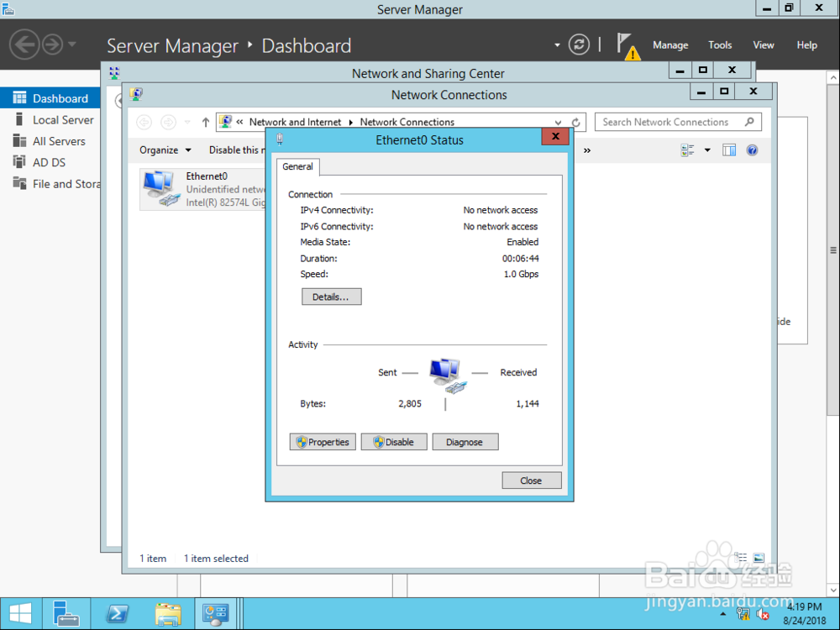Image resolution: width=840 pixels, height=630 pixels.
Task: Run Diagnose on the Ethernet0 connection
Action: 465,442
